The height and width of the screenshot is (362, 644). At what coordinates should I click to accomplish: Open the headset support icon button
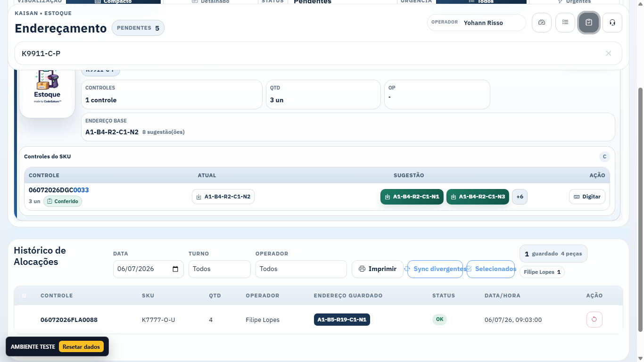point(612,23)
